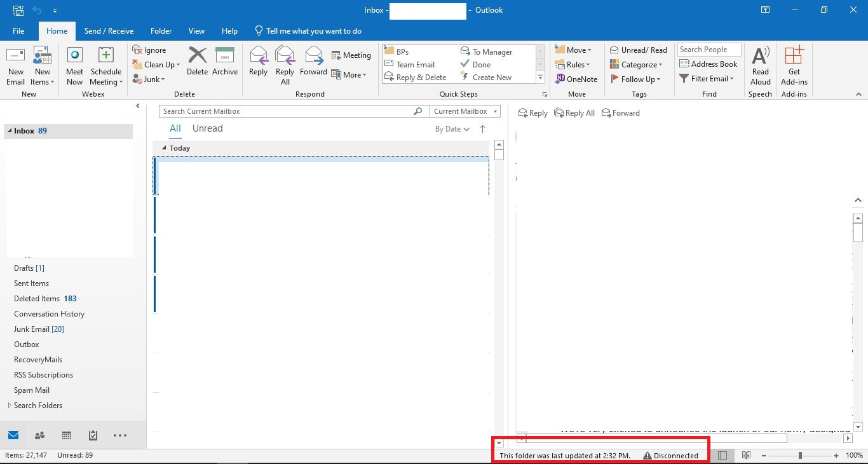Open the Junk Email folder

pos(39,329)
